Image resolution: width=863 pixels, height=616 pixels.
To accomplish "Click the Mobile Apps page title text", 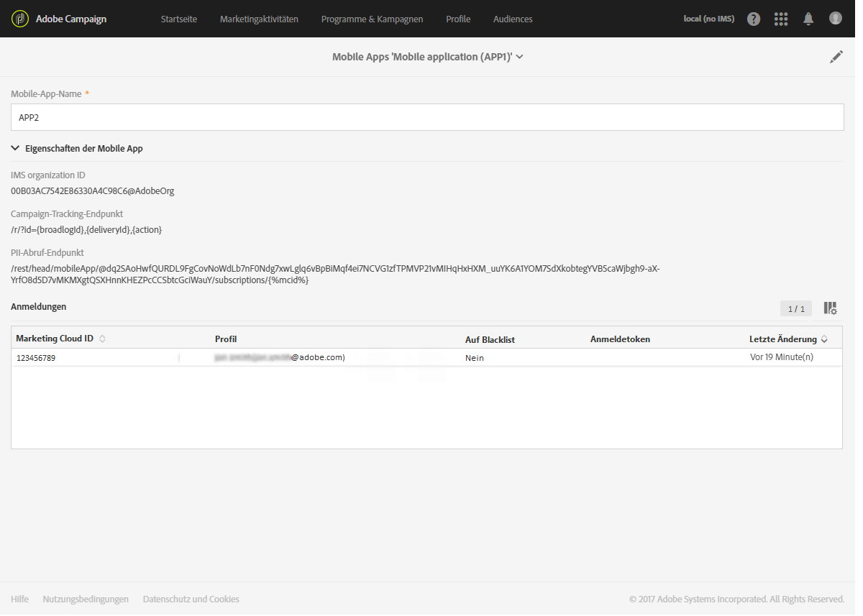I will tap(422, 58).
